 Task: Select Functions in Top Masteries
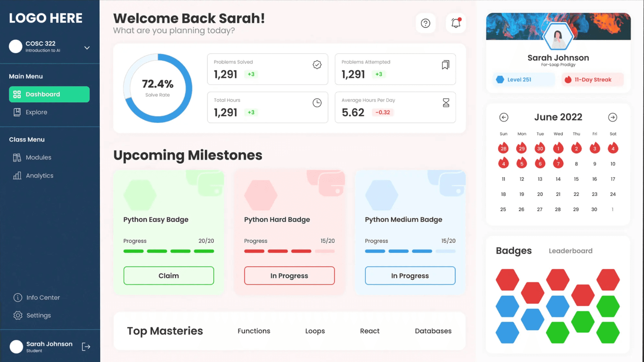coord(254,331)
